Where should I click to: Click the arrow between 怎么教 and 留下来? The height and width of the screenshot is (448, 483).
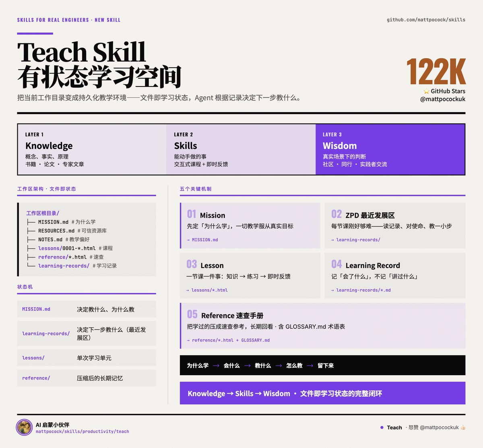[310, 366]
